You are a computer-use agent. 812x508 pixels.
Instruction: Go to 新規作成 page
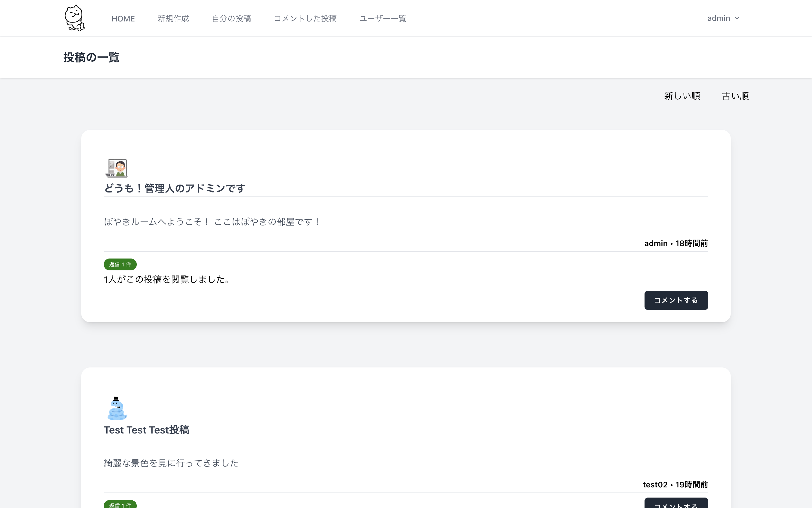(173, 18)
